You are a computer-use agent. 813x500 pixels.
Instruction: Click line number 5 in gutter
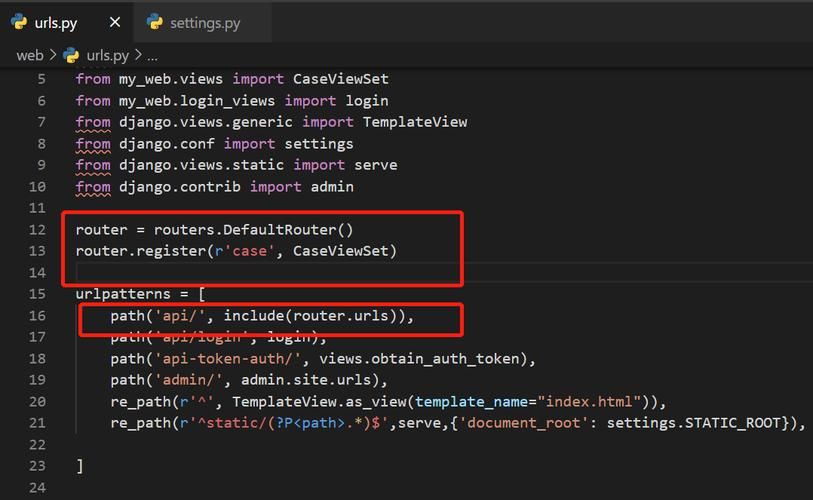[x=41, y=79]
